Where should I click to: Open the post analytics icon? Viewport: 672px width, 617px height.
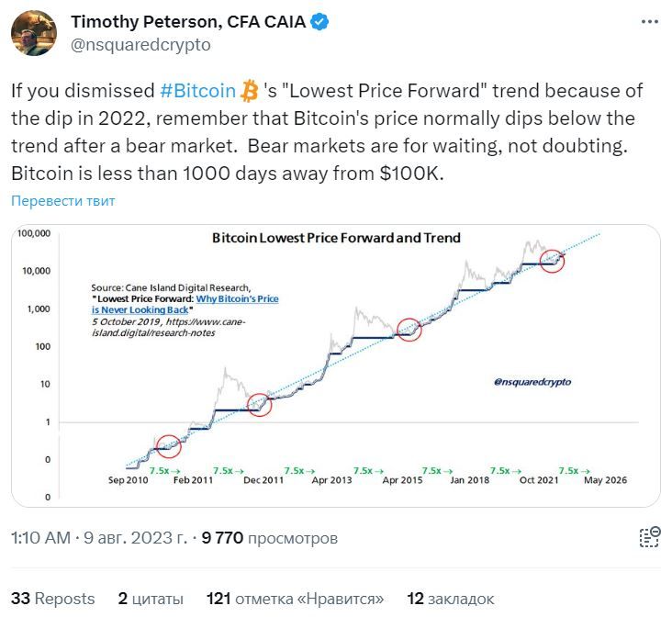point(650,537)
